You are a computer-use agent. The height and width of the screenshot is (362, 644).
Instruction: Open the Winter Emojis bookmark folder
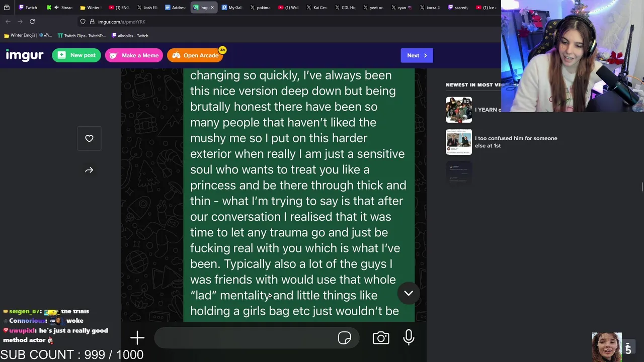tap(28, 36)
